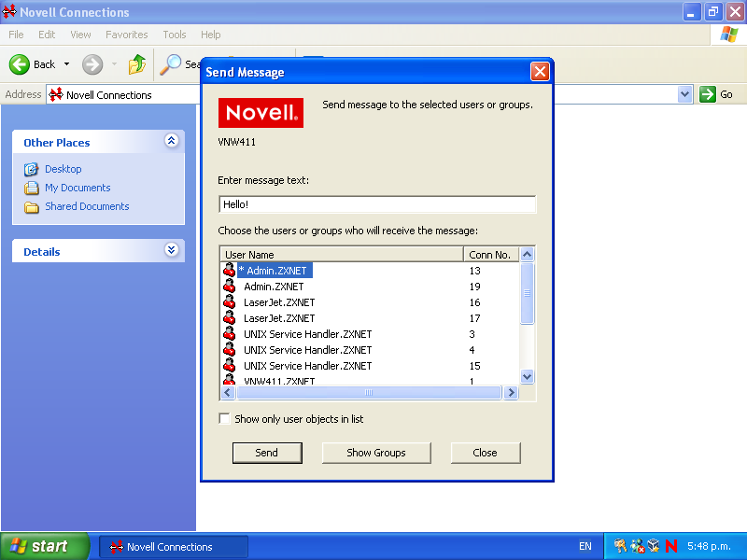Open the Tools menu
This screenshot has height=560, width=747.
175,35
